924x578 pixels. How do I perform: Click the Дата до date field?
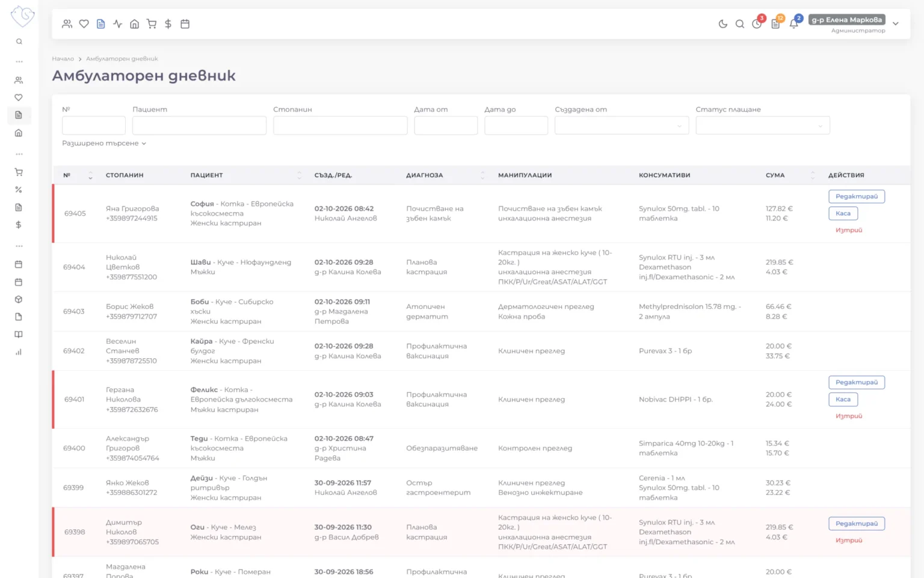pyautogui.click(x=516, y=125)
